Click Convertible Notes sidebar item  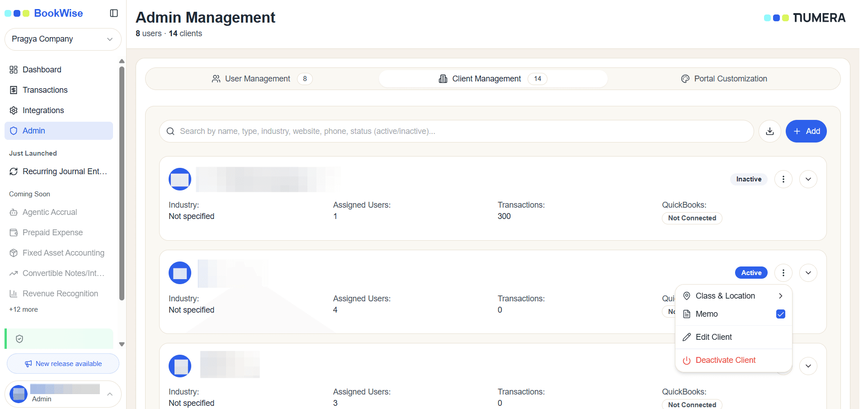pyautogui.click(x=59, y=273)
